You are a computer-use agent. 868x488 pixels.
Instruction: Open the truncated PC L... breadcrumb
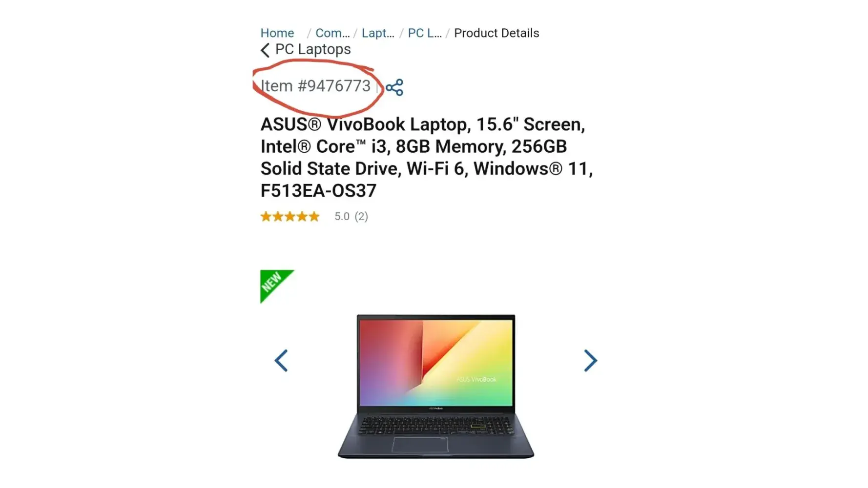425,33
